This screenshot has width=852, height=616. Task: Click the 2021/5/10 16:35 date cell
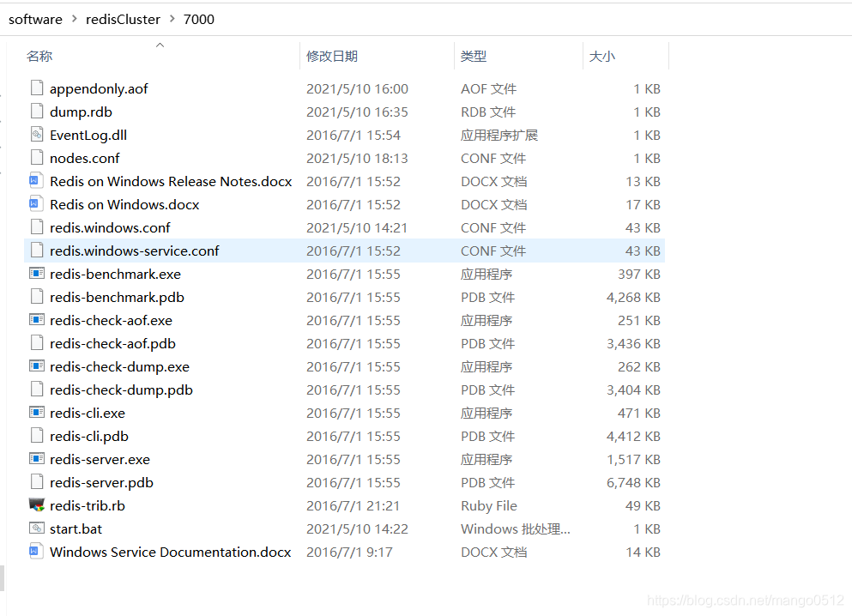pos(357,112)
